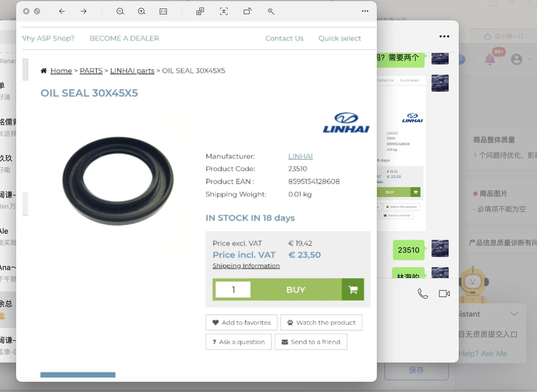
Task: Show image at actual 1:1 size
Action: click(x=163, y=11)
